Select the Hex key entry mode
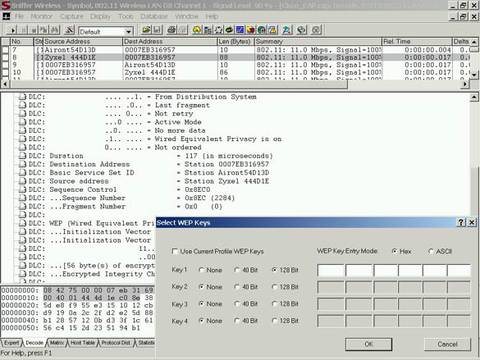 click(x=395, y=251)
